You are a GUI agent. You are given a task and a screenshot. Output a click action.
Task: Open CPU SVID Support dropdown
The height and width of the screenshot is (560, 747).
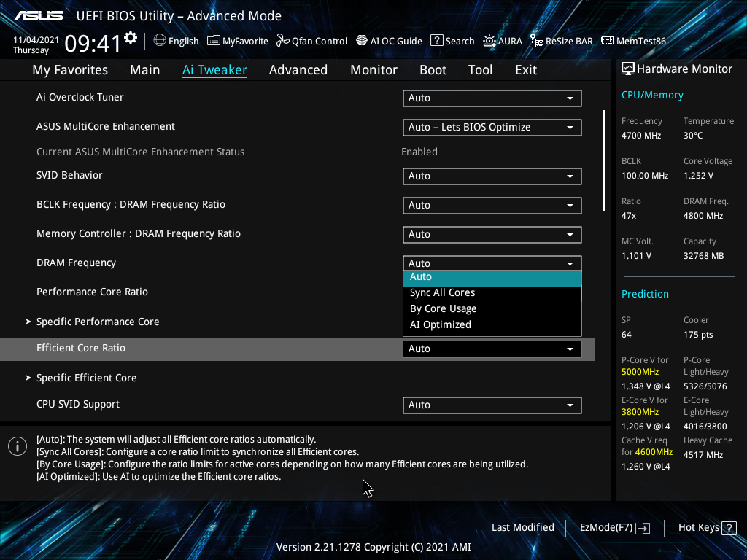coord(492,405)
